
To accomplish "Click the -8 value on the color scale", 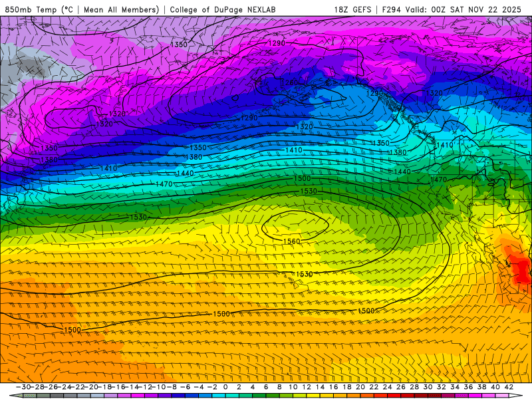I will 172,387.
